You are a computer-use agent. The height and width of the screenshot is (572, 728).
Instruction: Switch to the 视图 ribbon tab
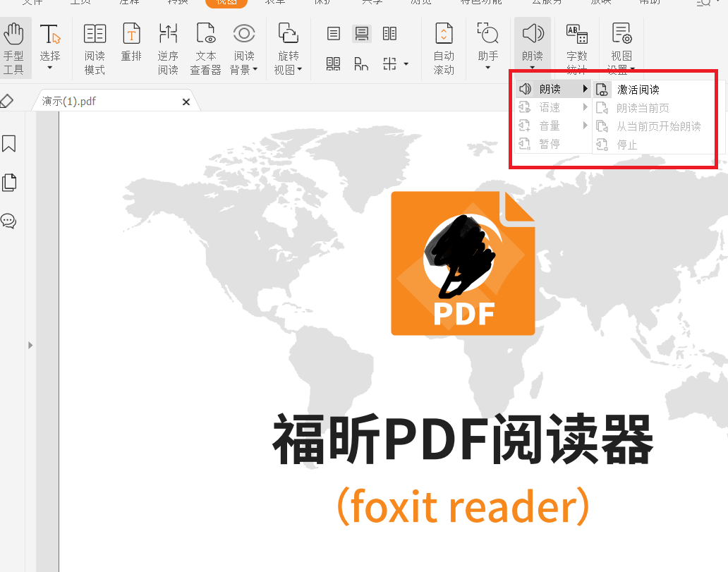pyautogui.click(x=226, y=3)
